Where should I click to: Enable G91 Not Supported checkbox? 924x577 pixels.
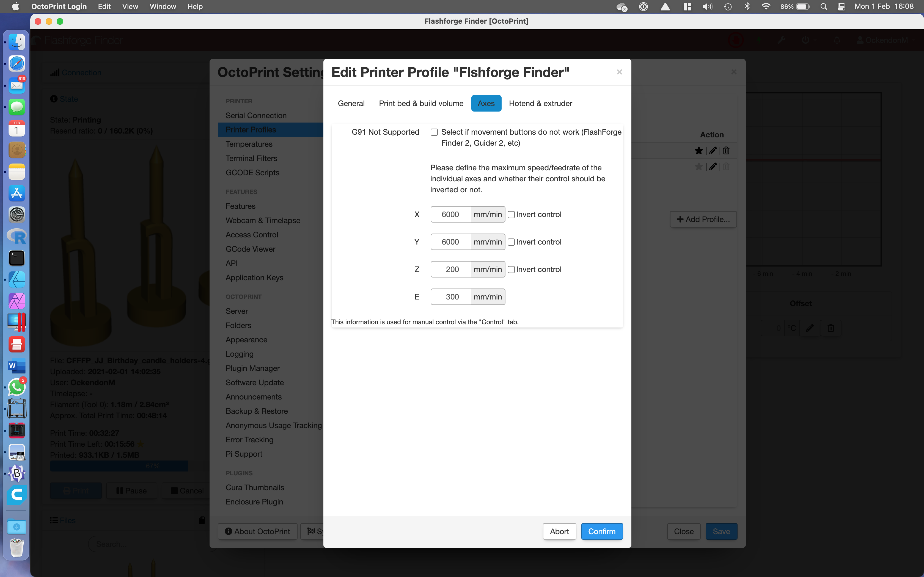434,132
